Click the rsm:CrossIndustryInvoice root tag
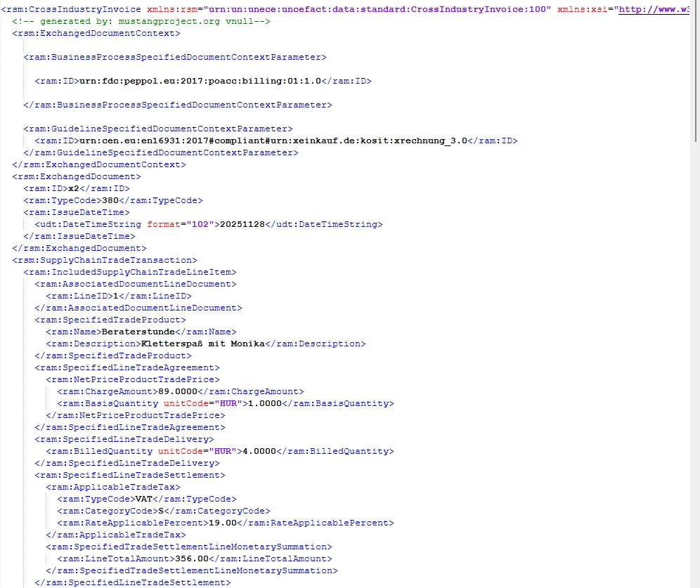Screen dimensions: 700x588 [72, 10]
